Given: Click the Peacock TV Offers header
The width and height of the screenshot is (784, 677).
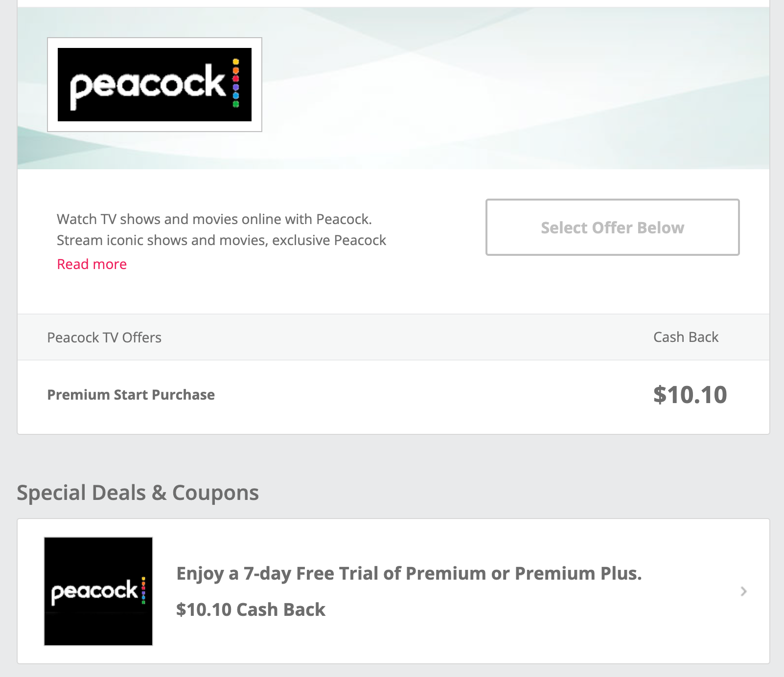Looking at the screenshot, I should pos(104,337).
